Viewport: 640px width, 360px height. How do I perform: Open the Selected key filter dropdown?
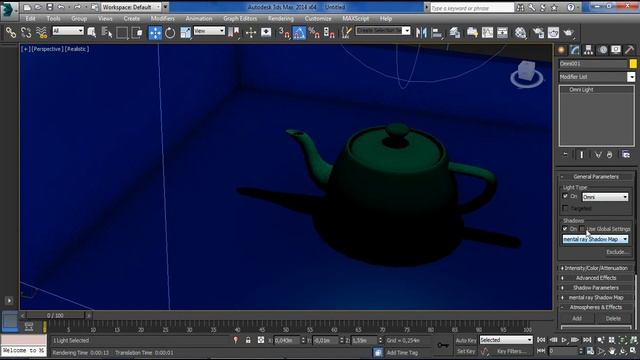coord(506,340)
